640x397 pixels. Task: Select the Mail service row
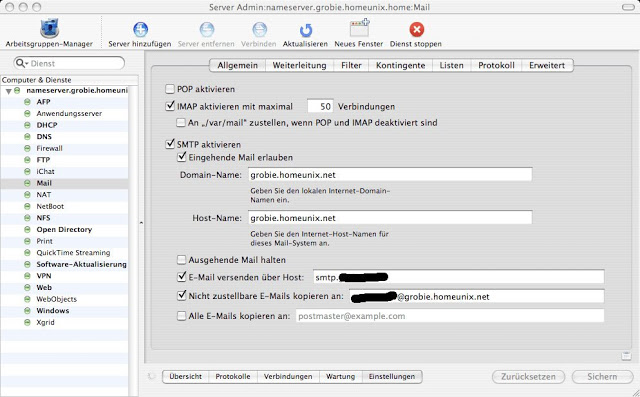tap(64, 183)
